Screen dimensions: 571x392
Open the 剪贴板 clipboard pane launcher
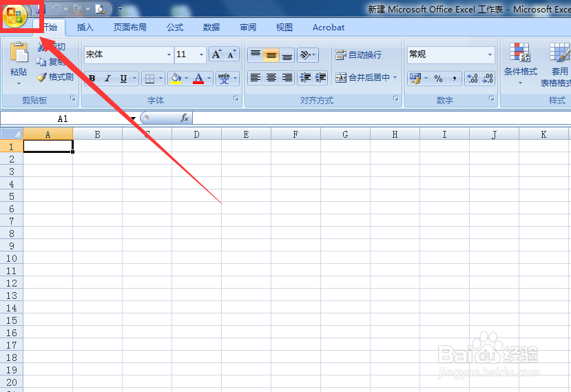coord(73,99)
